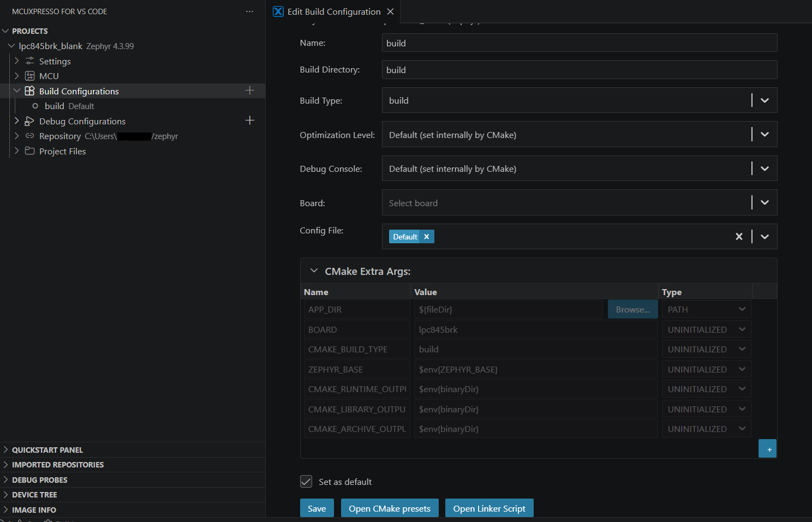Screen dimensions: 812x522
Task: Click Open CMake presets button
Action: (x=390, y=508)
